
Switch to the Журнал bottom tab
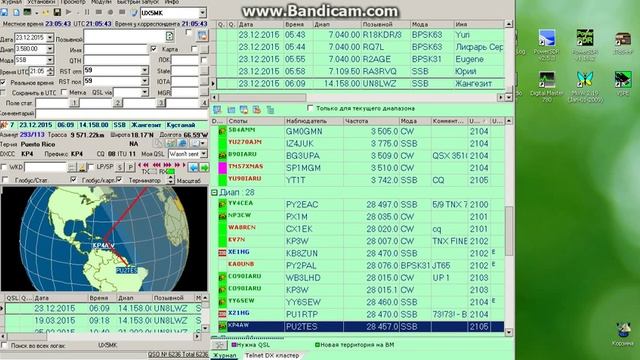coord(225,356)
